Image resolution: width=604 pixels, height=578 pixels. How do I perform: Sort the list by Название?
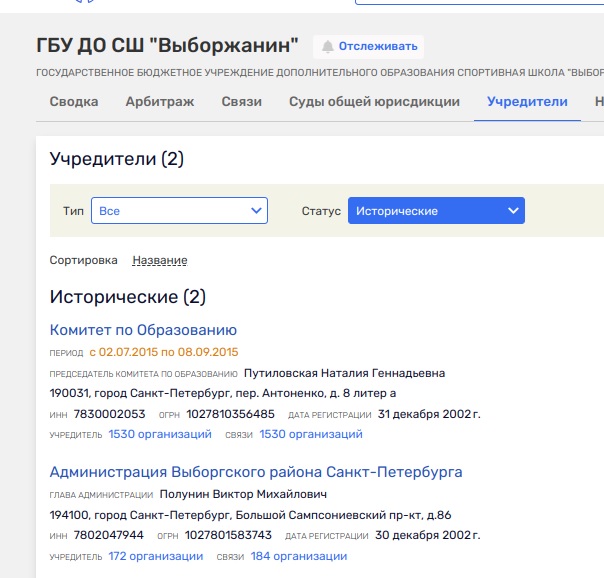160,260
